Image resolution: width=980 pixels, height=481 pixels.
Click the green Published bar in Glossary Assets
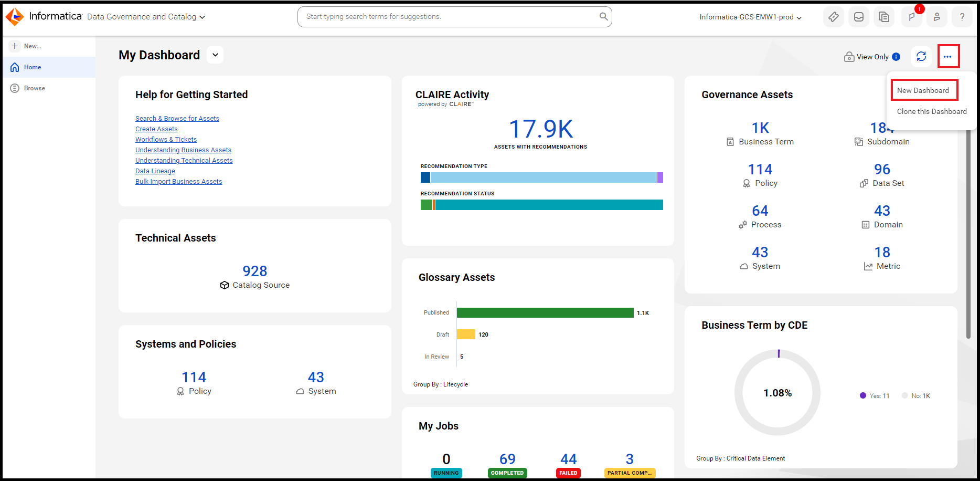[x=545, y=313]
